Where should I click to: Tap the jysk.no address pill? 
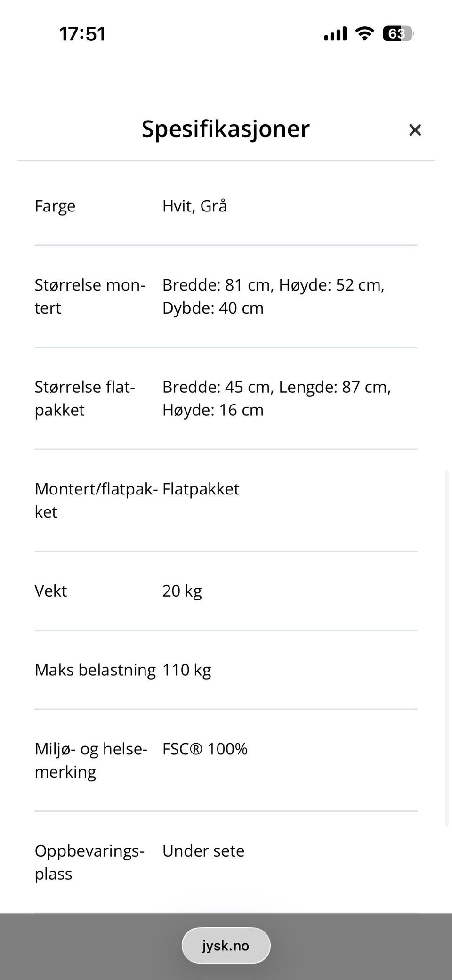coord(226,945)
